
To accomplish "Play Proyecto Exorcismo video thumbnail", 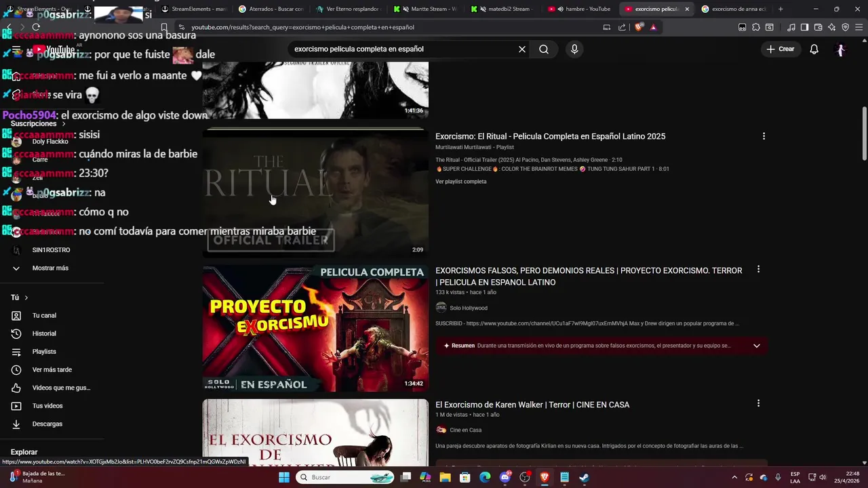I will [x=315, y=329].
